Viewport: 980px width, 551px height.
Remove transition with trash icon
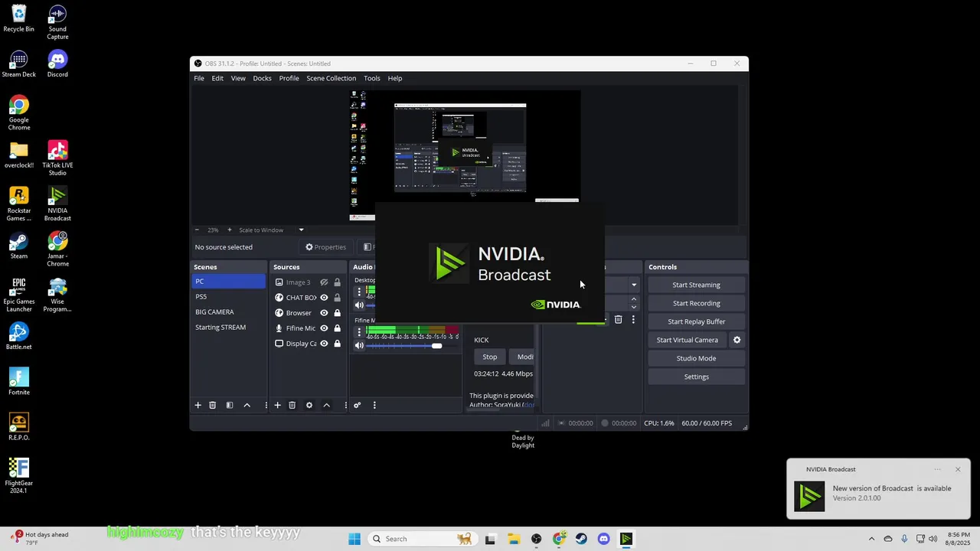coord(619,320)
